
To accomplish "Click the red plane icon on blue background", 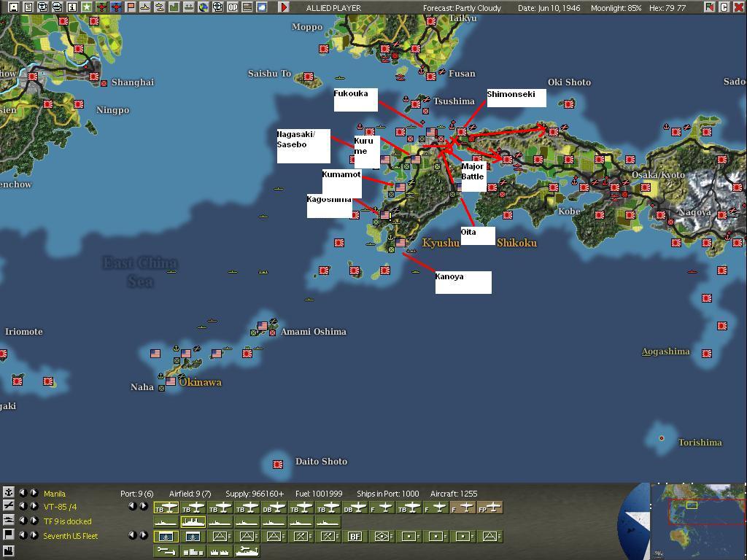I will [116, 7].
